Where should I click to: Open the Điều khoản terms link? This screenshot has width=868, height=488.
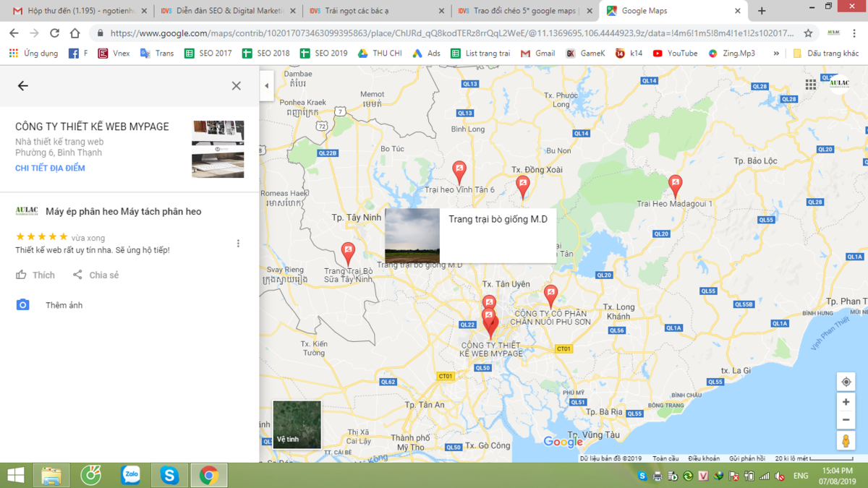[x=704, y=458]
